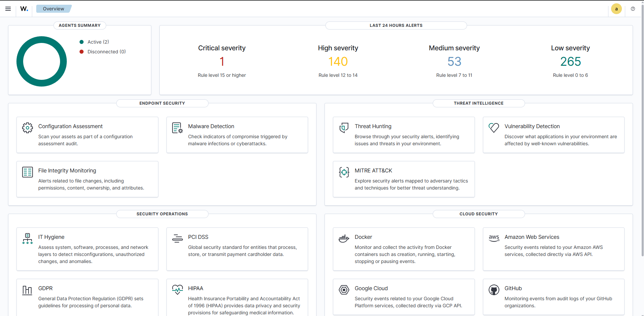
Task: Open the critical severity alert count
Action: click(x=222, y=62)
